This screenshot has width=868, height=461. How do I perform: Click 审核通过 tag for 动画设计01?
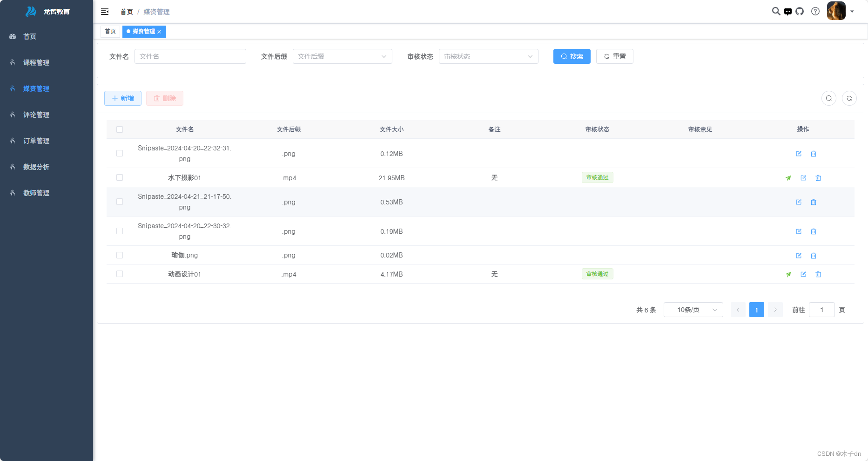coord(598,274)
